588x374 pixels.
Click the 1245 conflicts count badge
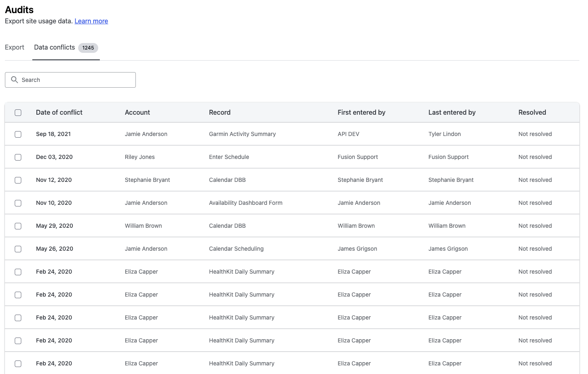tap(88, 48)
